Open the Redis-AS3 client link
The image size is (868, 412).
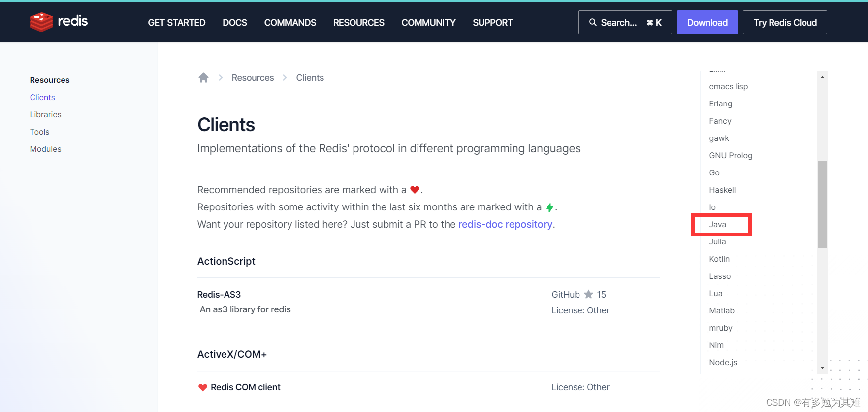(219, 295)
